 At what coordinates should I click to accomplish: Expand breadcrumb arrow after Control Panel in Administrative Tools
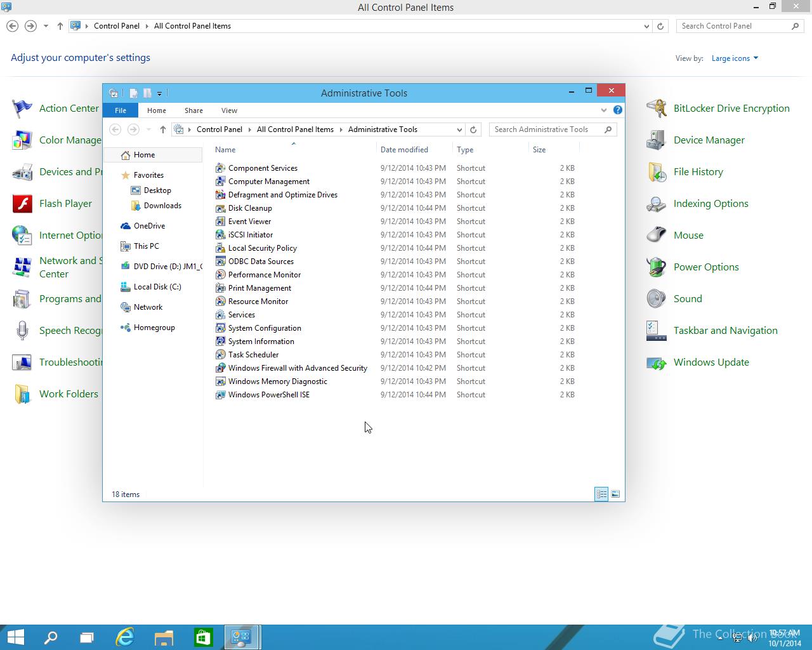250,129
